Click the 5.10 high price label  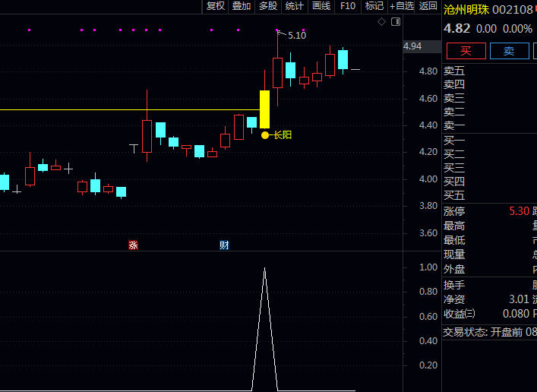coord(297,36)
